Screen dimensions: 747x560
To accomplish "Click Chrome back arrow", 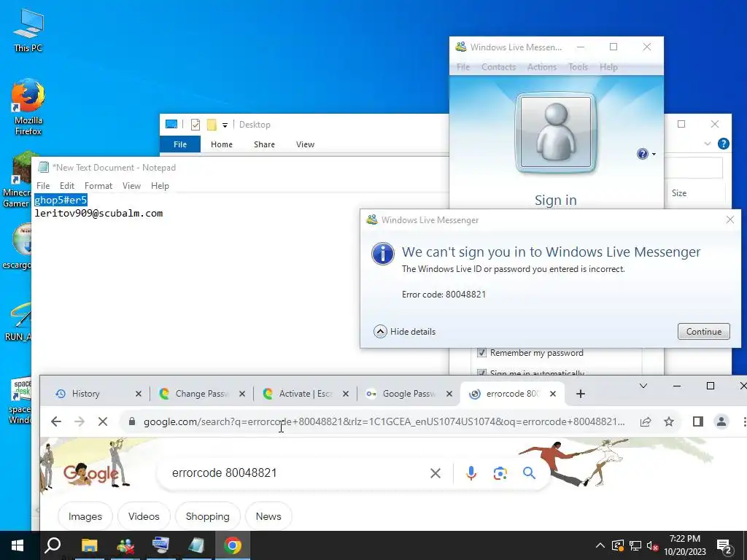I will coord(56,421).
